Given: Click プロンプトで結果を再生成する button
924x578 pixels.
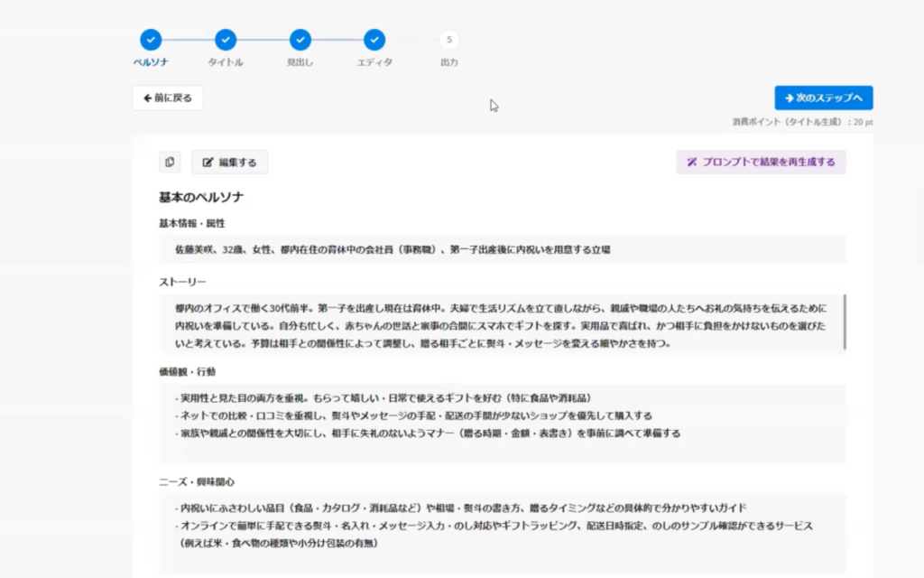Looking at the screenshot, I should point(761,163).
